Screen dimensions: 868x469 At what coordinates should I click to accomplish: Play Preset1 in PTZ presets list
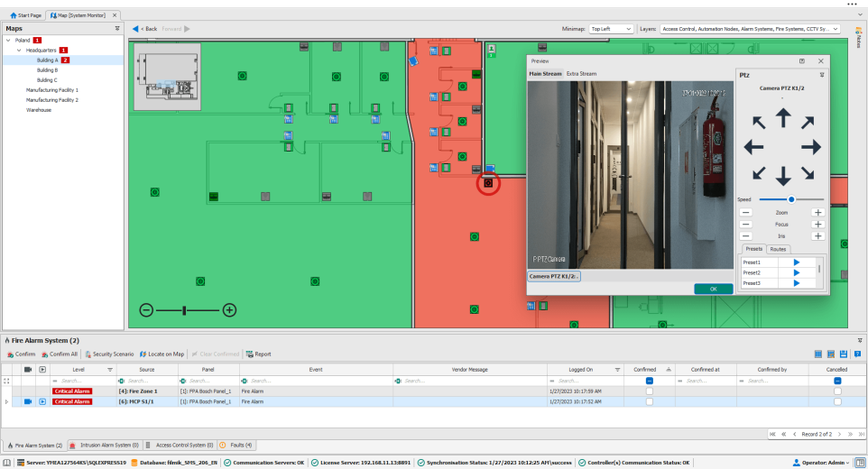797,262
